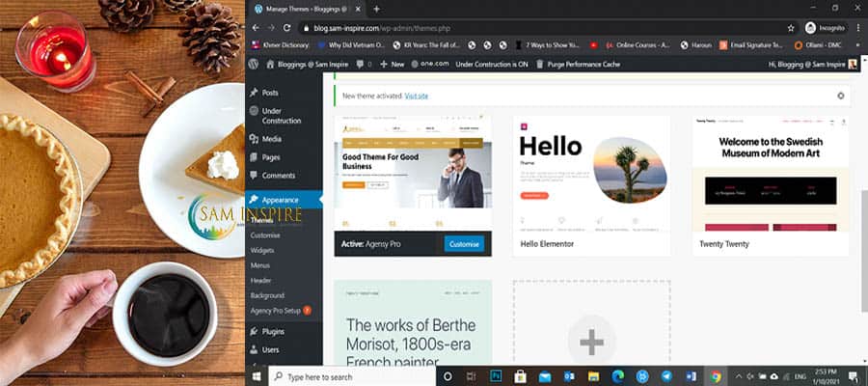
Task: Open a new browser tab
Action: click(x=376, y=9)
